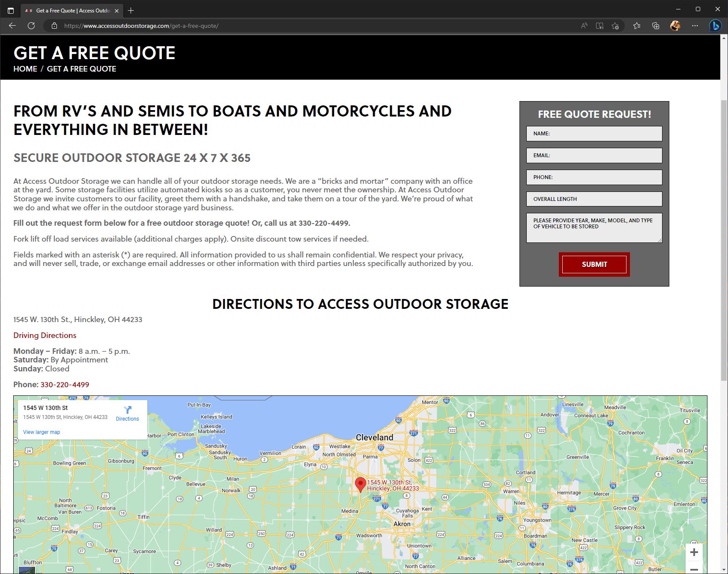728x574 pixels.
Task: Zoom in on the map
Action: (x=694, y=552)
